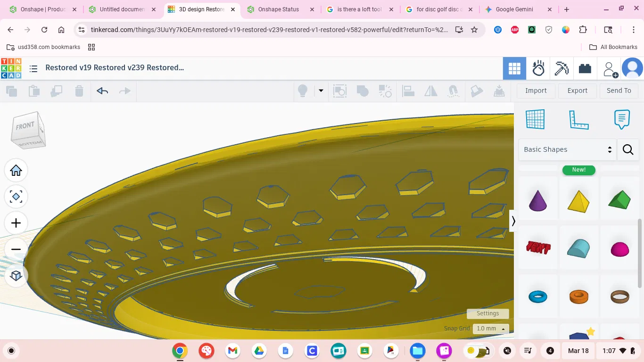Click the Send To button
Image resolution: width=644 pixels, height=362 pixels.
(x=619, y=91)
